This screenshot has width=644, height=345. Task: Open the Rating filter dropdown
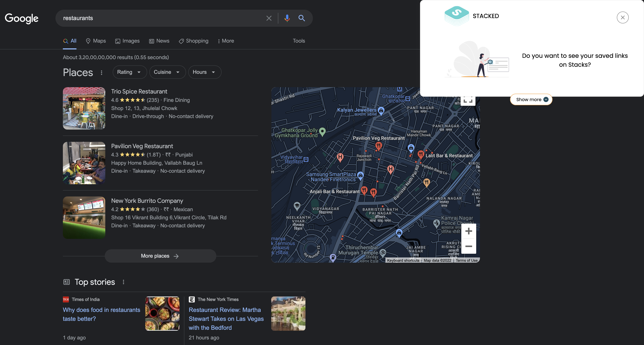pyautogui.click(x=129, y=72)
